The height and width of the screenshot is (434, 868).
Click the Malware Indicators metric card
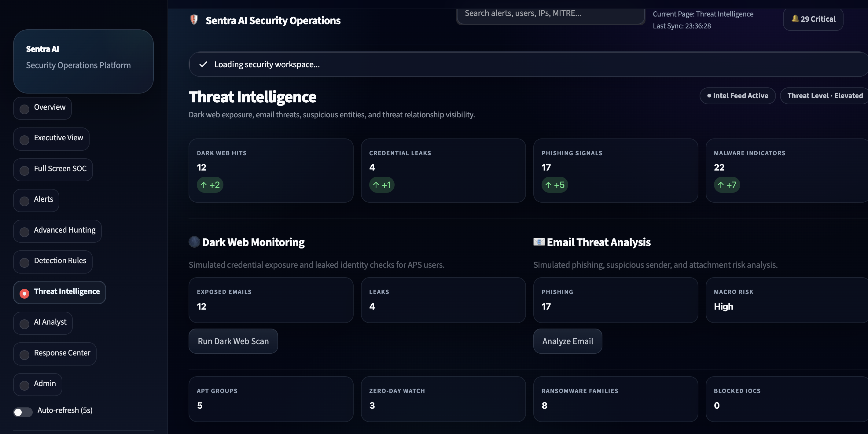click(787, 171)
